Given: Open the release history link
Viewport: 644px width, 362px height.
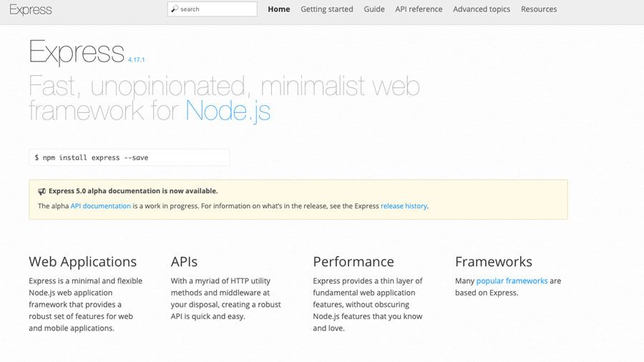Looking at the screenshot, I should [404, 206].
